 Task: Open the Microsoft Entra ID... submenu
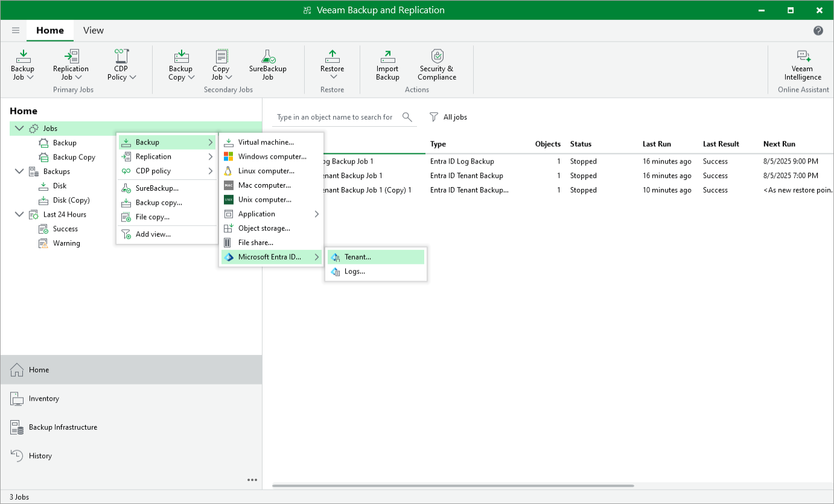click(x=272, y=257)
